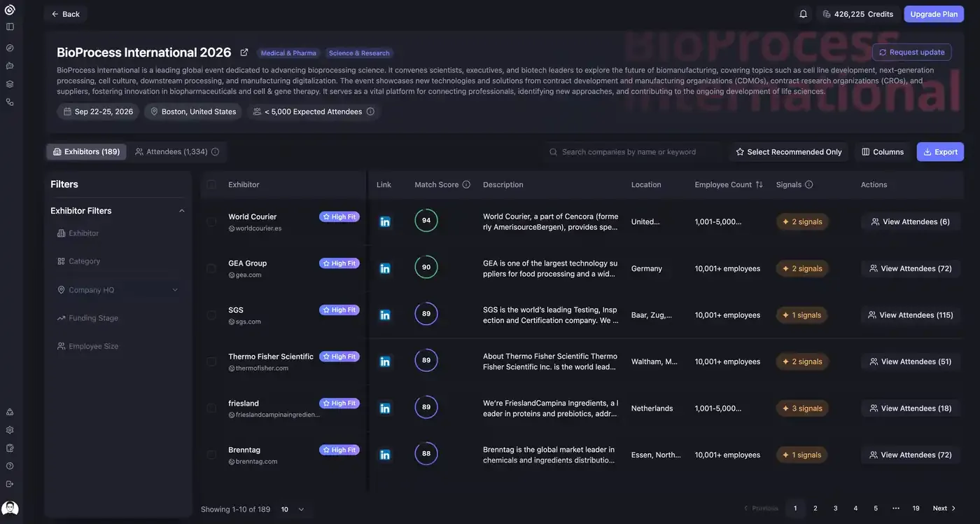Open the Employee Size filter
This screenshot has width=980, height=524.
point(118,346)
